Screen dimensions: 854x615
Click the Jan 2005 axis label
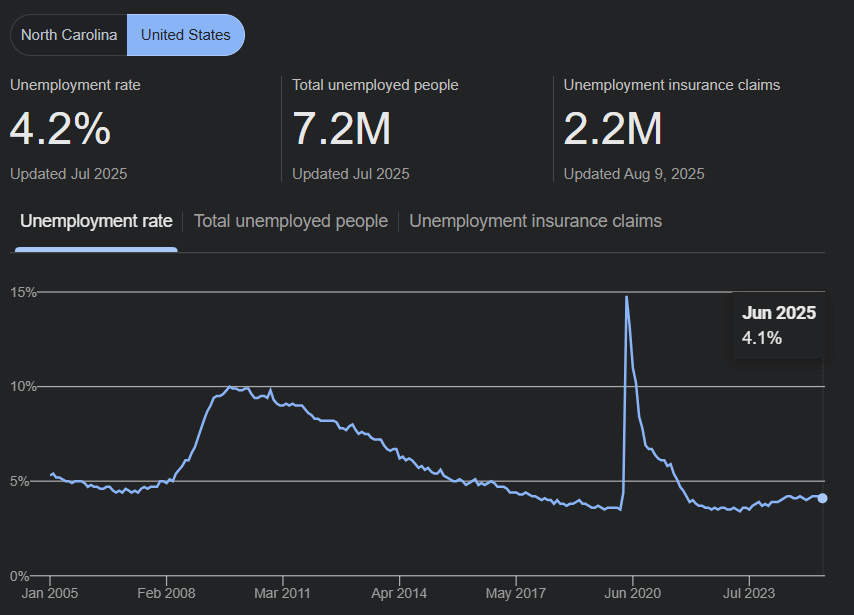coord(50,592)
